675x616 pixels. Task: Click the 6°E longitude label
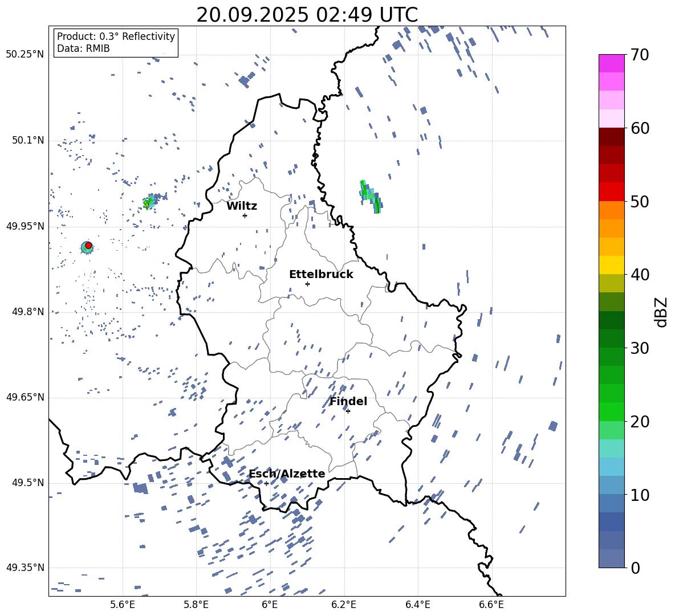[270, 605]
